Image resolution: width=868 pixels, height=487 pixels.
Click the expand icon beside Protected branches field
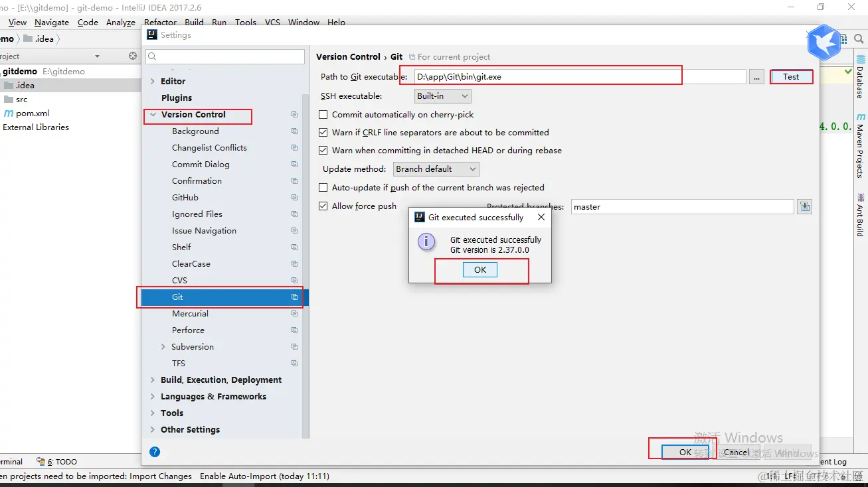[805, 206]
